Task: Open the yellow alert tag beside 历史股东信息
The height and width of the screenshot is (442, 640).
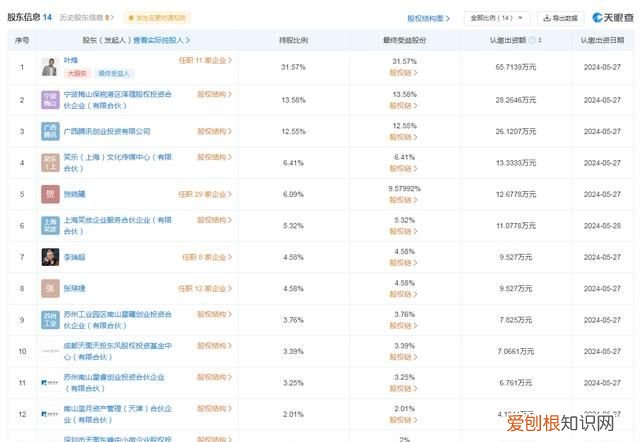Action: (x=157, y=18)
